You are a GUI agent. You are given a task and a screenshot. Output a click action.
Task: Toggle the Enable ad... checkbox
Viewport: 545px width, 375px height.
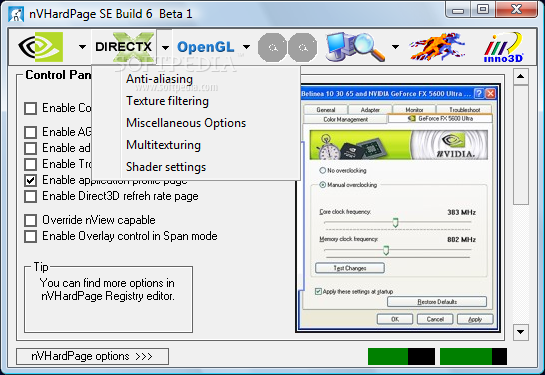point(31,148)
